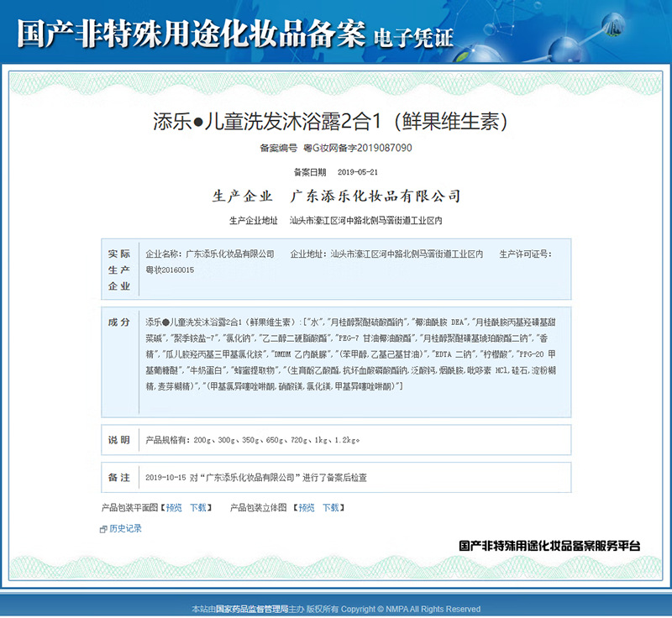Click the filing date 2019-05-21
Image resolution: width=672 pixels, height=618 pixels.
tap(358, 172)
